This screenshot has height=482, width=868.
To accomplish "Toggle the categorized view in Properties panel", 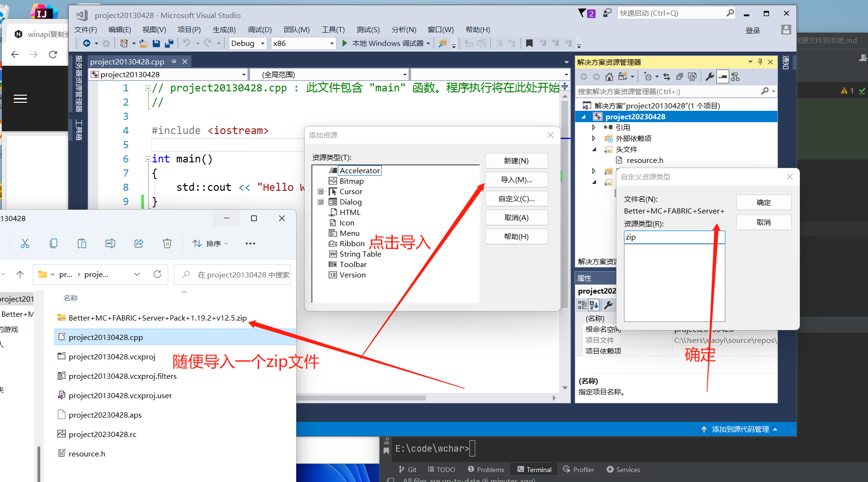I will click(x=582, y=305).
